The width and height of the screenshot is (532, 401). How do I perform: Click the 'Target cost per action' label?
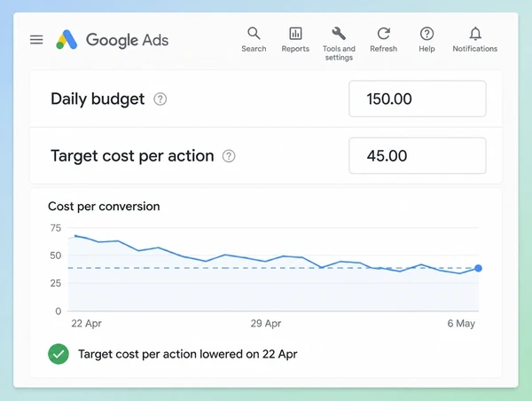(x=132, y=156)
